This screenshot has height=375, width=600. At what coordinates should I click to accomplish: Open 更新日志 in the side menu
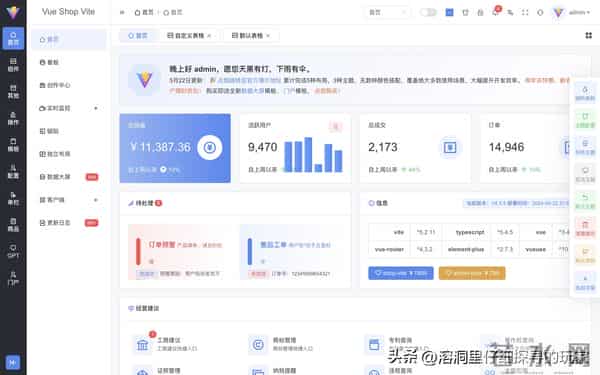[x=68, y=223]
